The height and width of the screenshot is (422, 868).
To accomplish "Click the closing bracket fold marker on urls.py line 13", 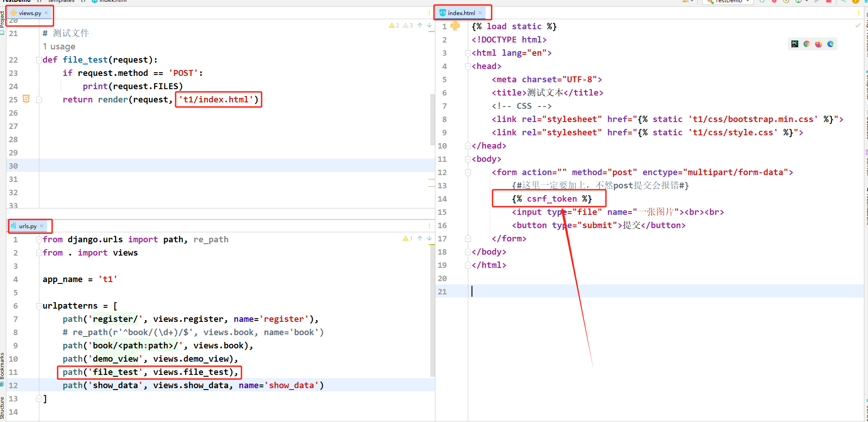I will tap(39, 399).
